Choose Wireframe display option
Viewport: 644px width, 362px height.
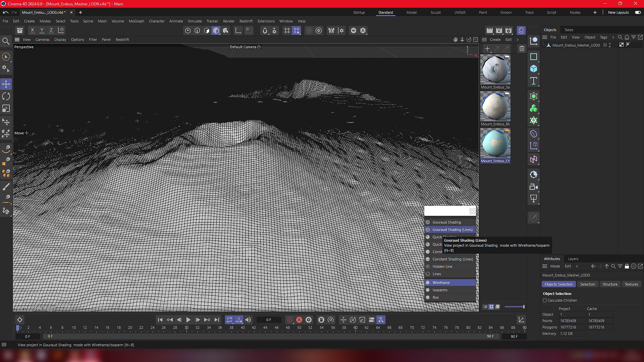[x=450, y=283]
